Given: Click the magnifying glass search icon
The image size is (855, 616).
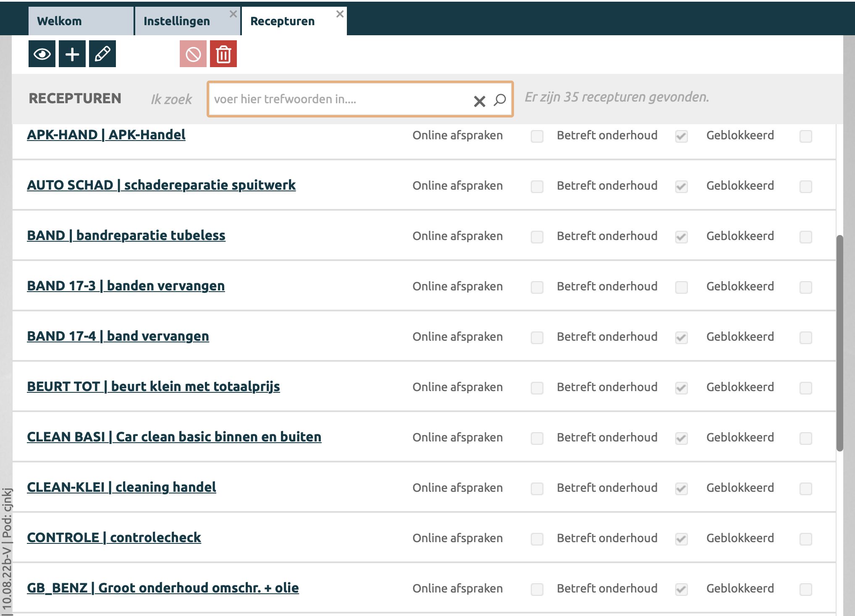Looking at the screenshot, I should tap(500, 100).
